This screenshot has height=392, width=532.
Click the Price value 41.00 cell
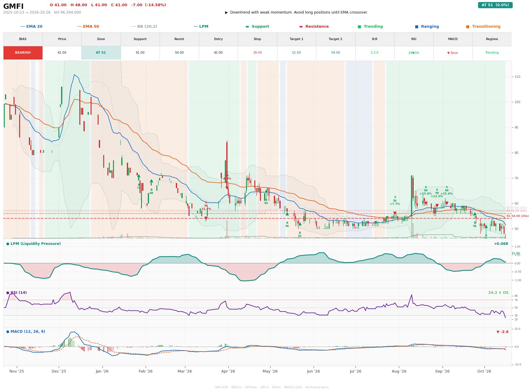coord(62,53)
